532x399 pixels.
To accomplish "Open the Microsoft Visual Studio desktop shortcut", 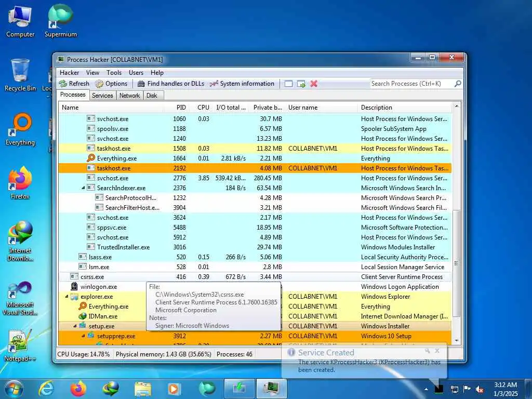I will click(x=20, y=299).
